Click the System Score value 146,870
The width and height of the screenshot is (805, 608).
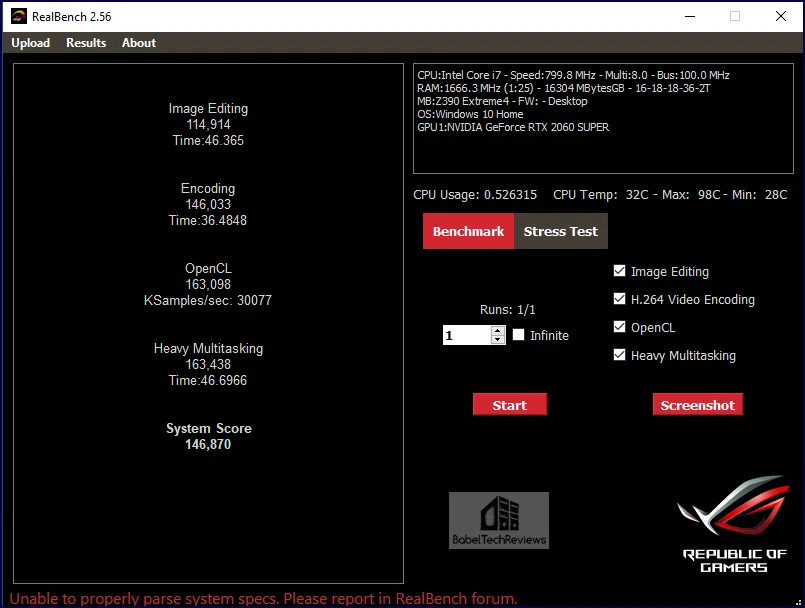point(208,444)
